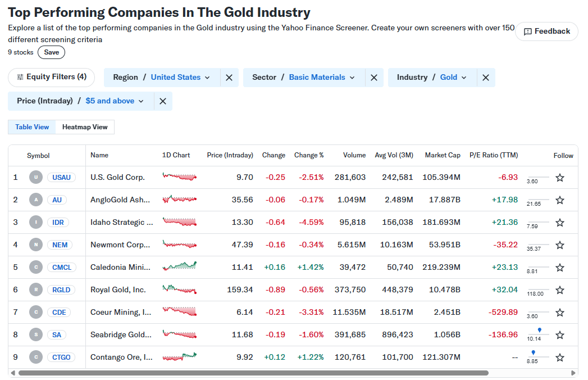Screen dimensions: 588x380
Task: Click the NEM company logo circle
Action: pyautogui.click(x=36, y=245)
